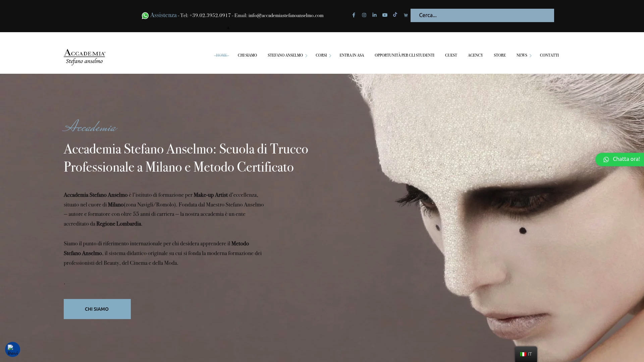Open the YouTube social icon
The image size is (644, 362).
coord(385,15)
